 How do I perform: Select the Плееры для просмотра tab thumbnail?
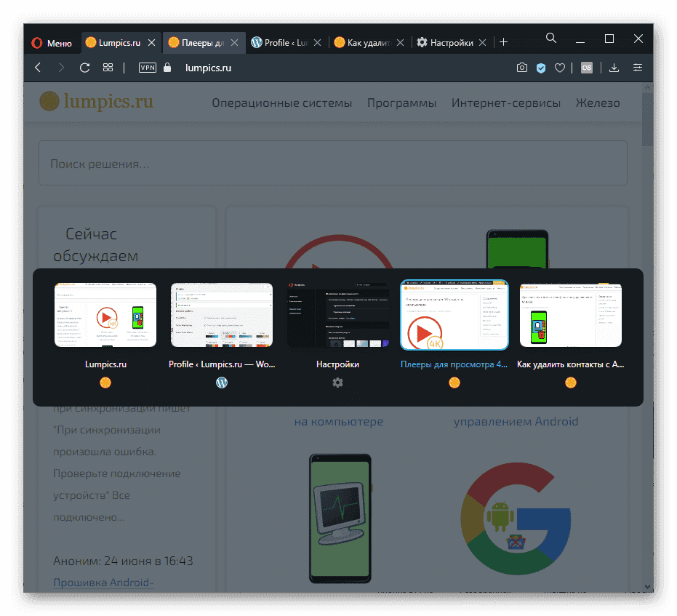tap(454, 315)
